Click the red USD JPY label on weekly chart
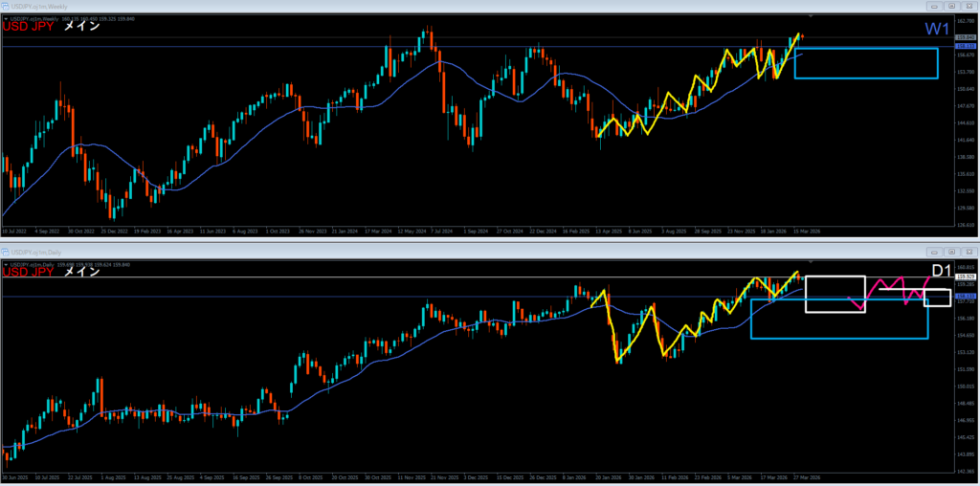 (27, 27)
